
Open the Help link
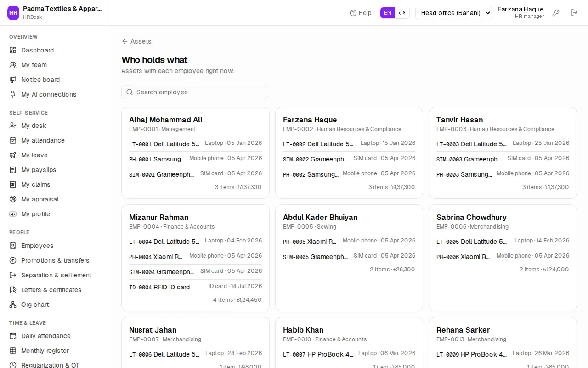point(361,13)
